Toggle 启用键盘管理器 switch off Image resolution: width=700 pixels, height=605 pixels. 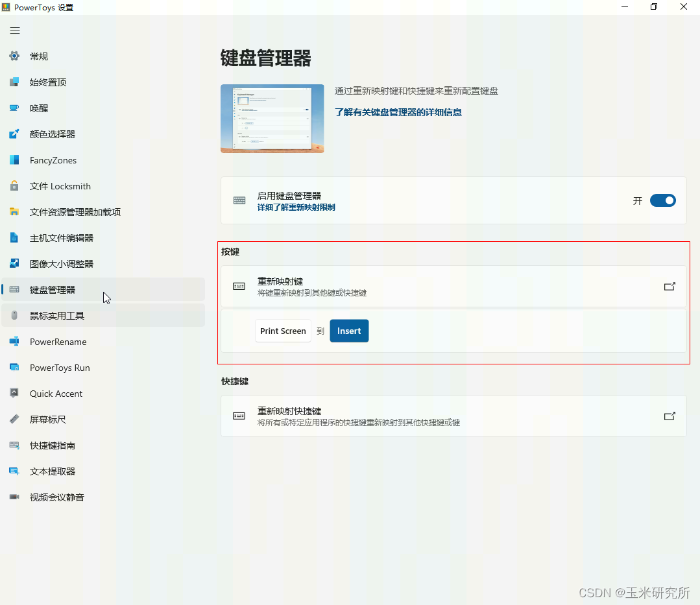coord(662,201)
